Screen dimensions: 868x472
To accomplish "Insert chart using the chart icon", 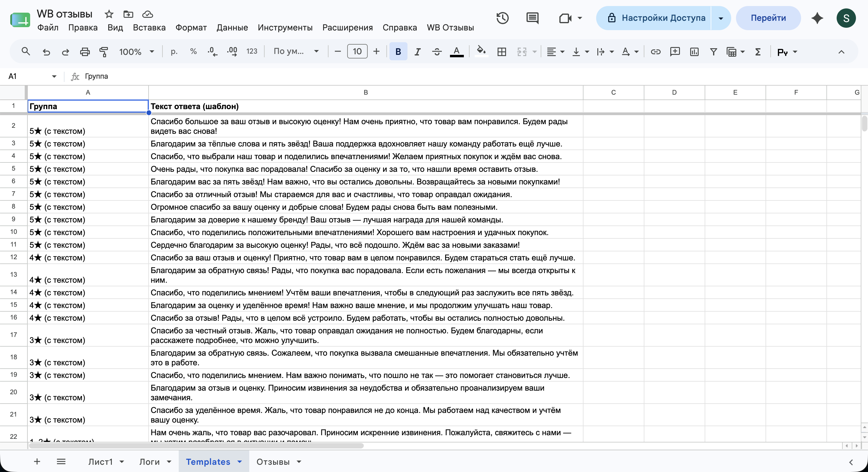I will pos(694,52).
